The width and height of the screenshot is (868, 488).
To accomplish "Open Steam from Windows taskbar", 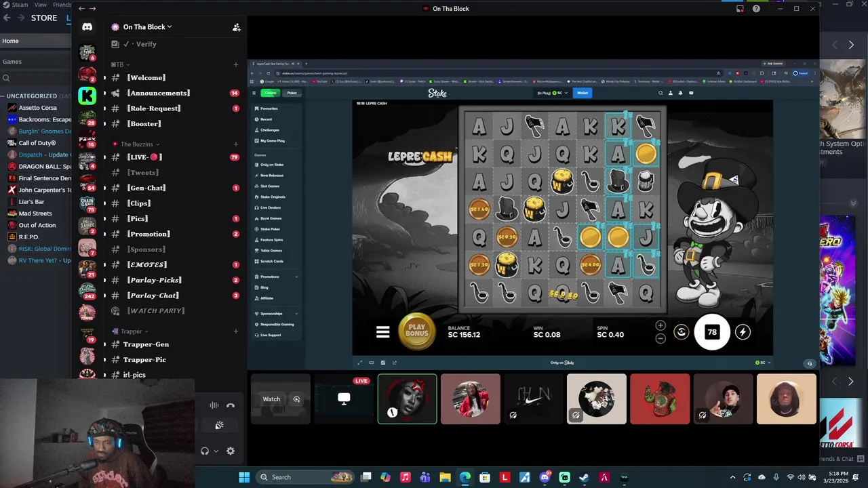I will tap(584, 477).
